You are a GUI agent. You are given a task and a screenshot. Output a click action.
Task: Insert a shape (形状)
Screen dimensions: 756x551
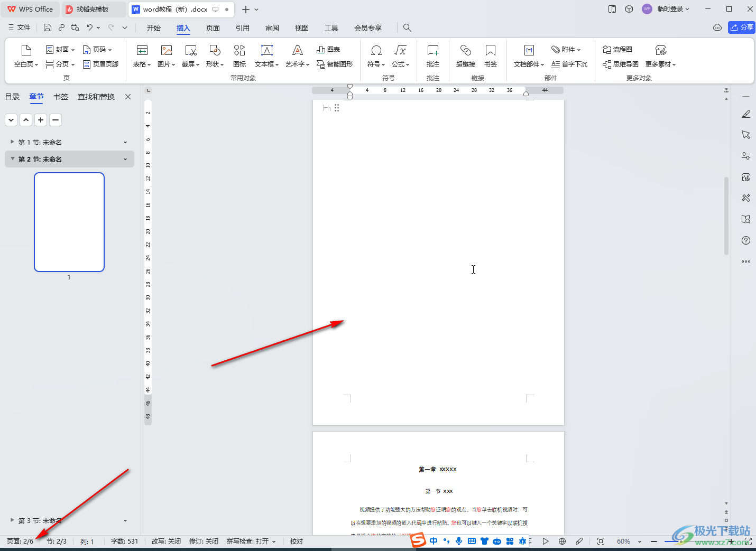tap(215, 57)
